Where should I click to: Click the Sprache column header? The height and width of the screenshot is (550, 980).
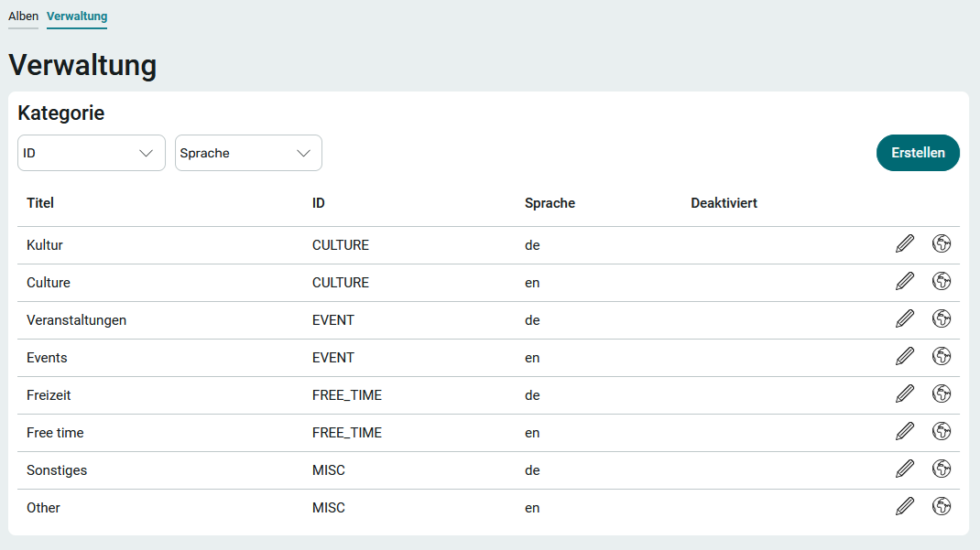(x=550, y=203)
